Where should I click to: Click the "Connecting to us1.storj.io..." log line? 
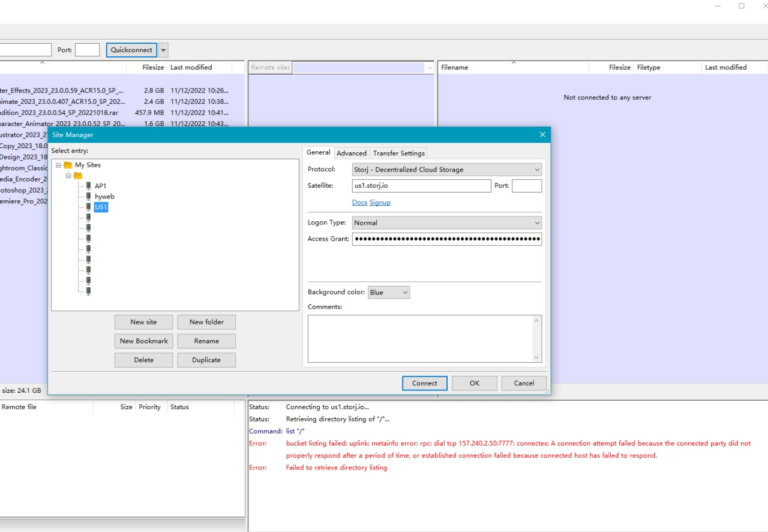pyautogui.click(x=327, y=407)
